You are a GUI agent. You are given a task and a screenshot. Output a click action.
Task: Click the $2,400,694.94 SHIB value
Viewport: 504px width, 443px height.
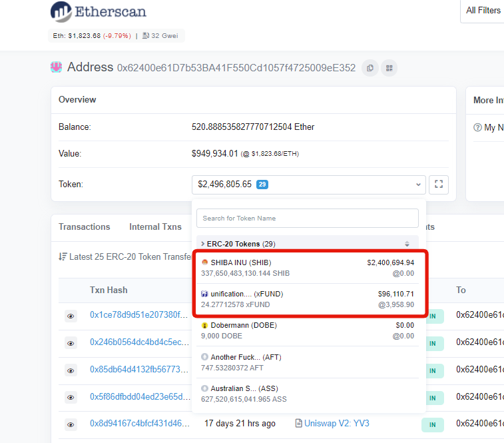coord(391,262)
